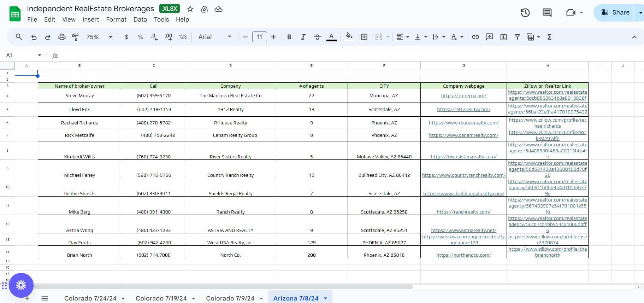This screenshot has height=303, width=644.
Task: Open the https://ranchrealty.com/ link
Action: 464,212
